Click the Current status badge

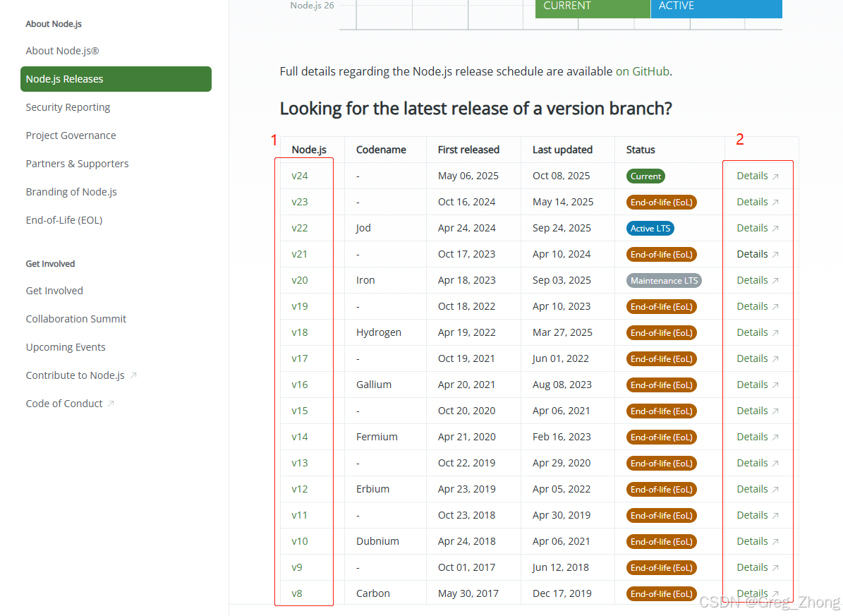pos(645,176)
